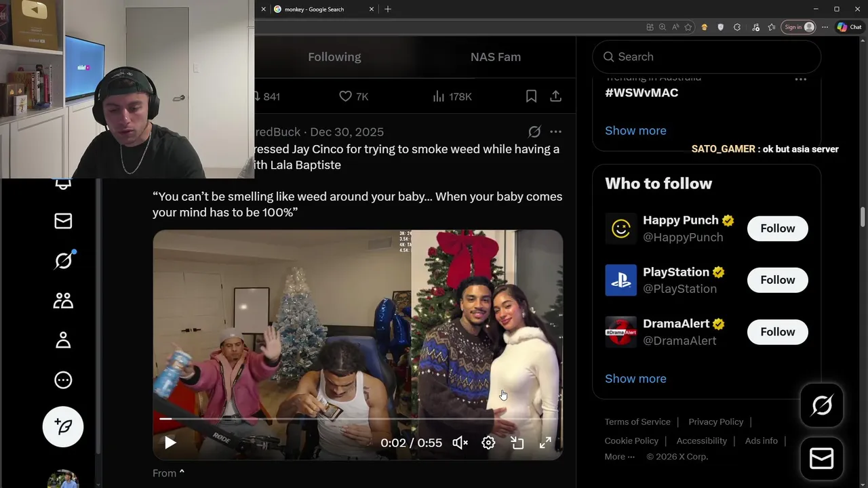This screenshot has width=868, height=488.
Task: Open Terms of Service link
Action: (637, 422)
